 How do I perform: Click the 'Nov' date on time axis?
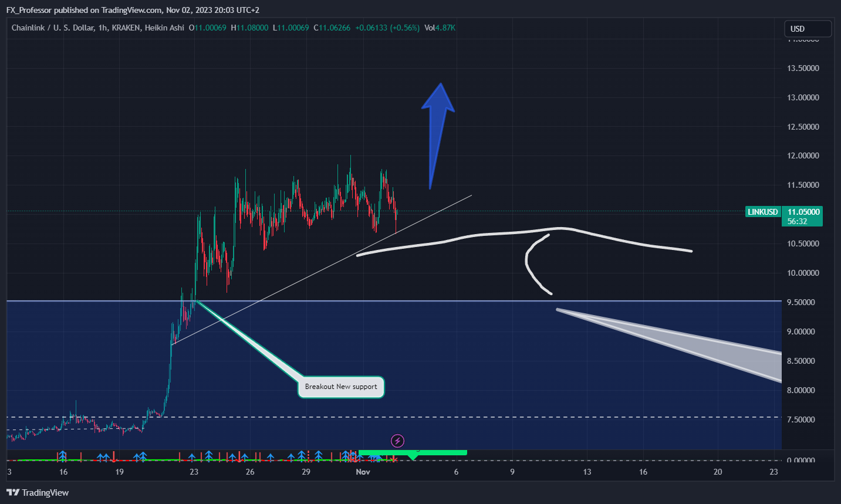(363, 472)
